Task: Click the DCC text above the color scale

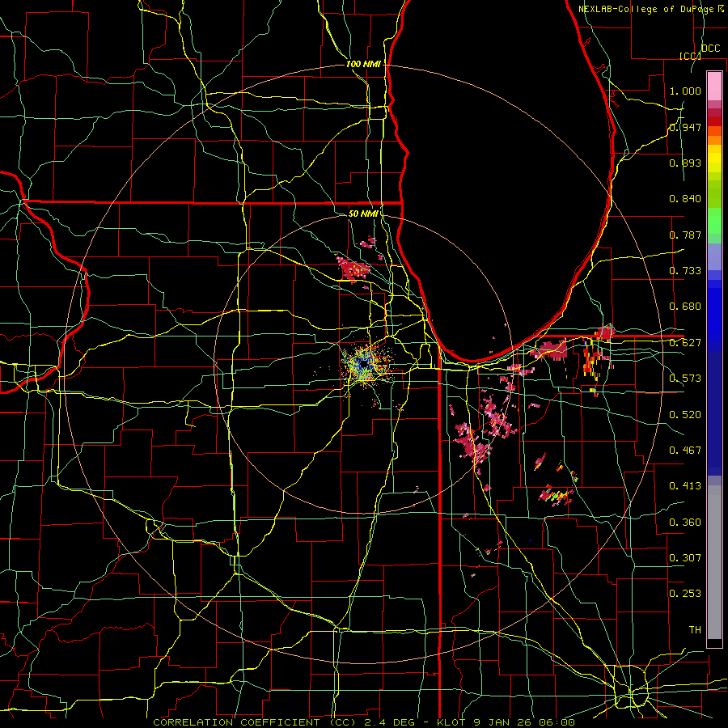Action: 710,49
